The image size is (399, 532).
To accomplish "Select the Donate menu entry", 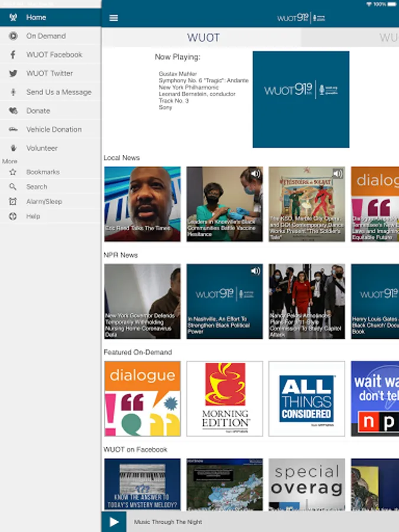I will (x=51, y=111).
